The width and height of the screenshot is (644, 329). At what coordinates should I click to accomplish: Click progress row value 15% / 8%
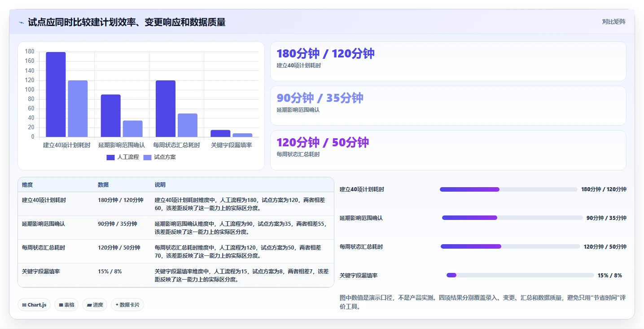click(x=610, y=276)
